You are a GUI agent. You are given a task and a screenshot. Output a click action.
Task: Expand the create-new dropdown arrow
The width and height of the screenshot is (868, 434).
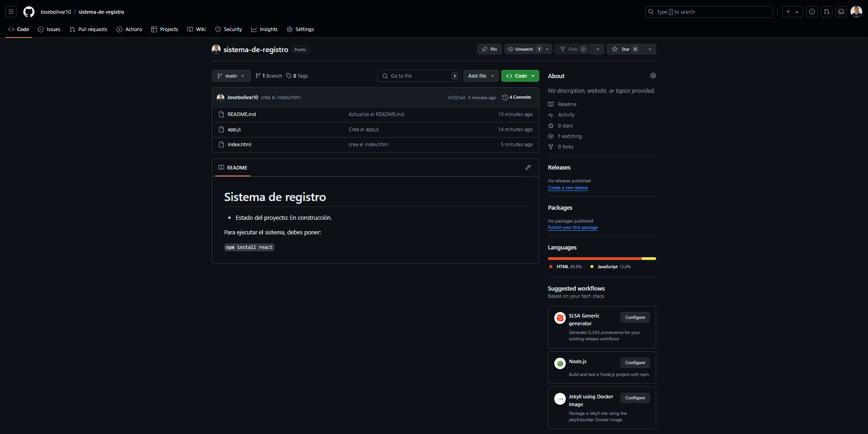797,12
